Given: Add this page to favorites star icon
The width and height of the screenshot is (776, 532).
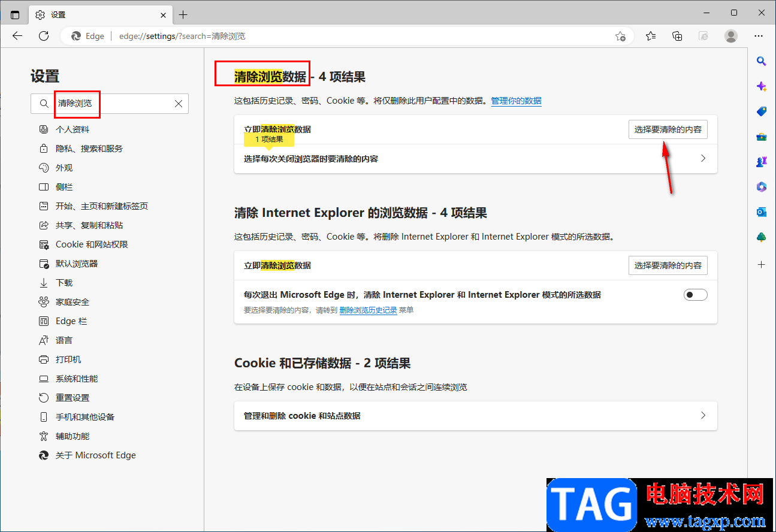Looking at the screenshot, I should (620, 36).
